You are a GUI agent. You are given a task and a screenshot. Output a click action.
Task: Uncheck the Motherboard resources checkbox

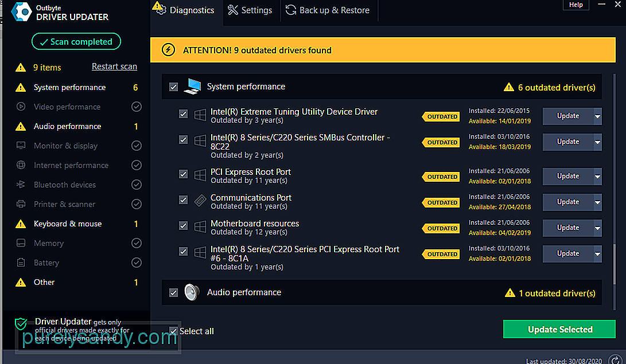(x=183, y=226)
